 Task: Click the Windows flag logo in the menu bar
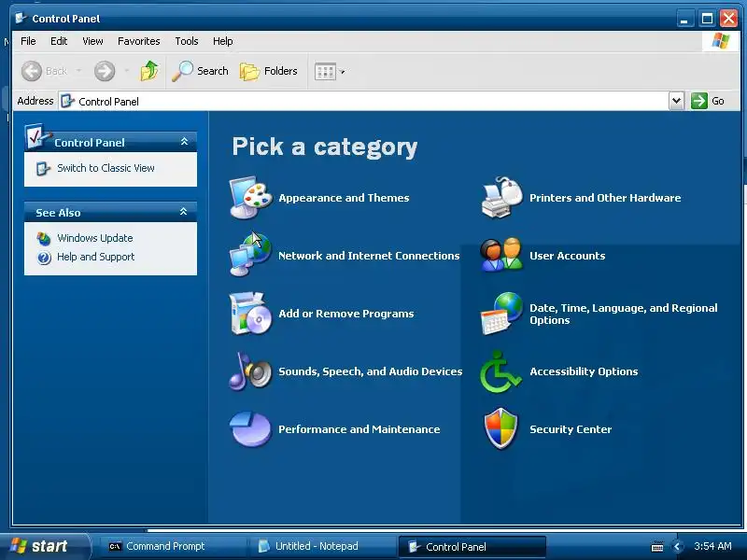pyautogui.click(x=721, y=41)
